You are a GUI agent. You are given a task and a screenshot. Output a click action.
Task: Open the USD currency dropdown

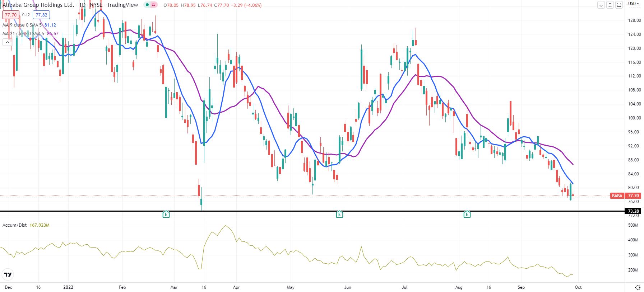[x=634, y=4]
